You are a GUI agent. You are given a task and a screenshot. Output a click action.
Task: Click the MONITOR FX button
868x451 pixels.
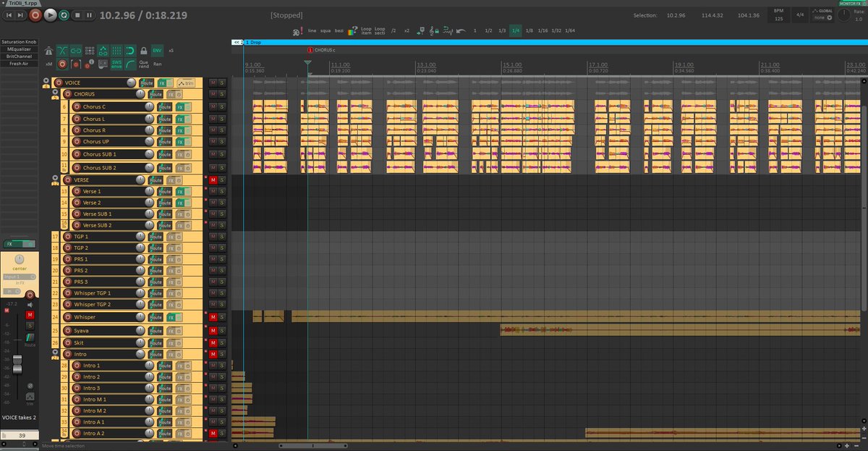click(x=851, y=3)
